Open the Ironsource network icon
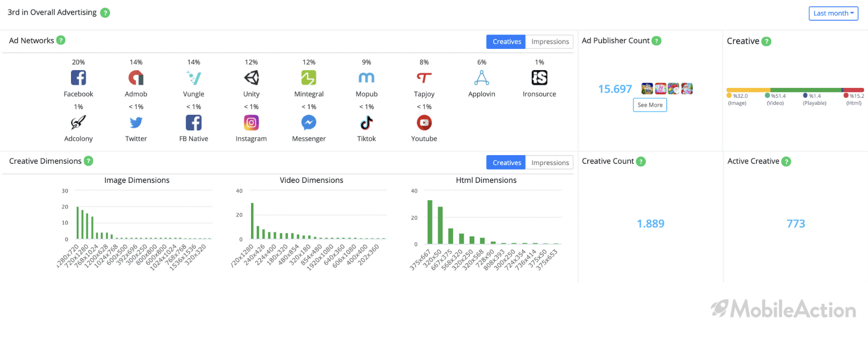 coord(539,78)
